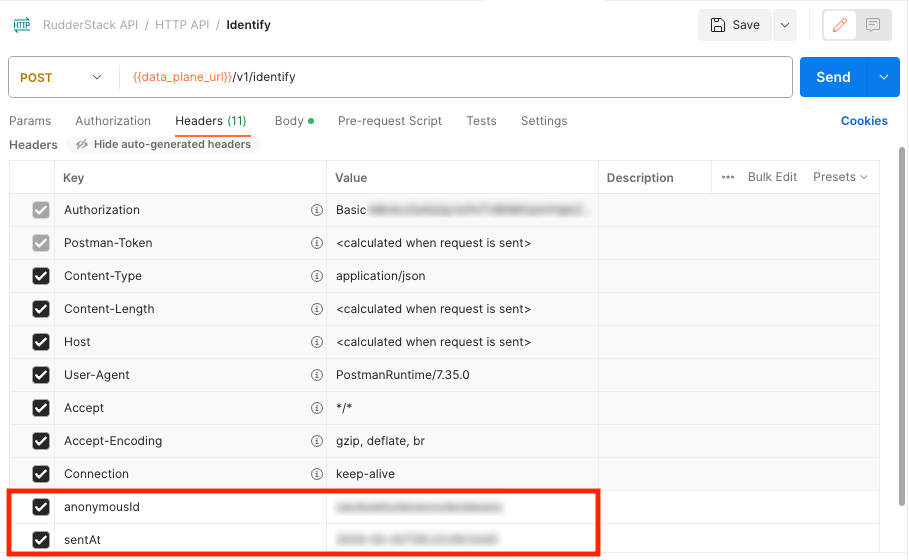This screenshot has width=909, height=560.
Task: Click the sentAt key cell
Action: [x=190, y=540]
